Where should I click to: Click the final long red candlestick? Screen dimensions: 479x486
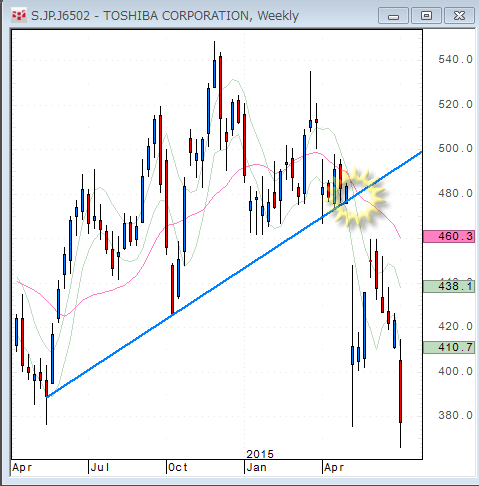point(400,391)
